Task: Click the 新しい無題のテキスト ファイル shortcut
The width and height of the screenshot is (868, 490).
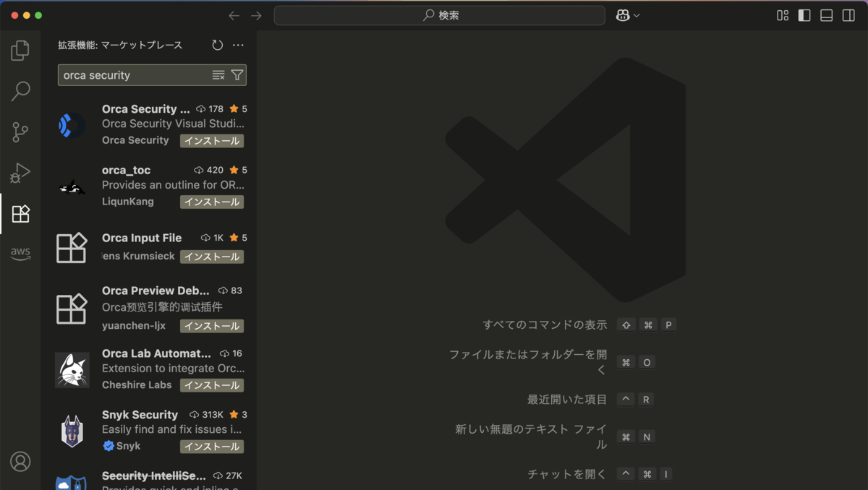Action: (x=532, y=437)
